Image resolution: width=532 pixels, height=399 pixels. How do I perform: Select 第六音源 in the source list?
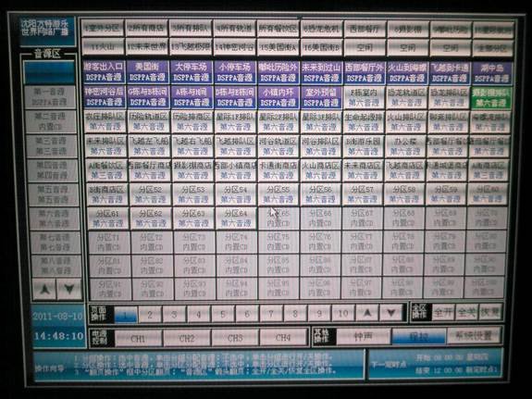(x=54, y=218)
